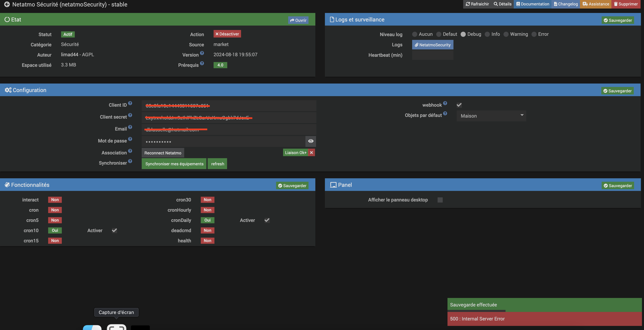Uncheck Activer for cron10
The width and height of the screenshot is (644, 330).
114,230
